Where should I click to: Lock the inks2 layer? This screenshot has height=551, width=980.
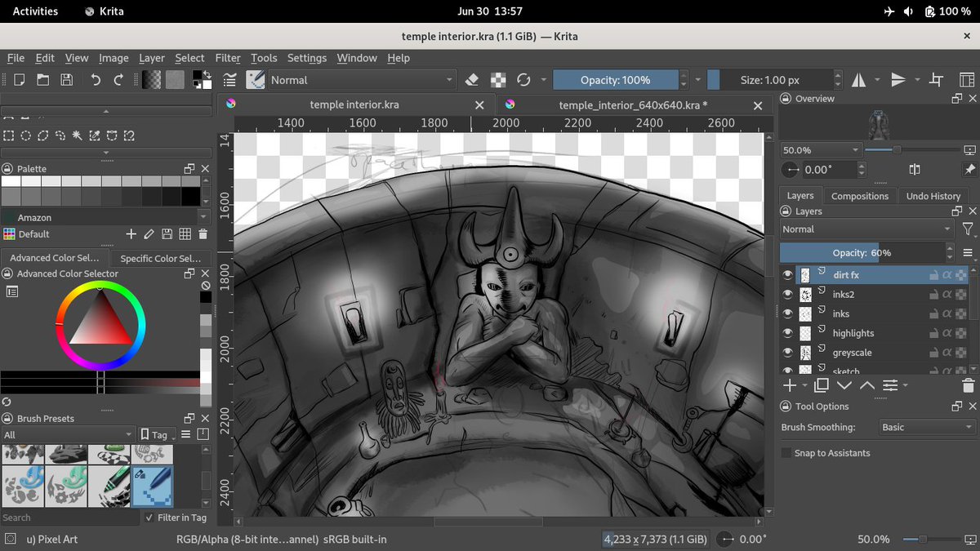click(933, 295)
